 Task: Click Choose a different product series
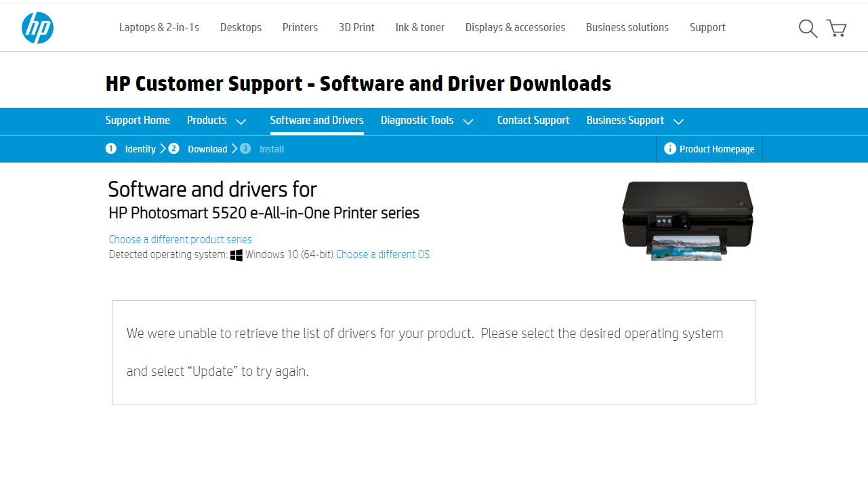180,239
